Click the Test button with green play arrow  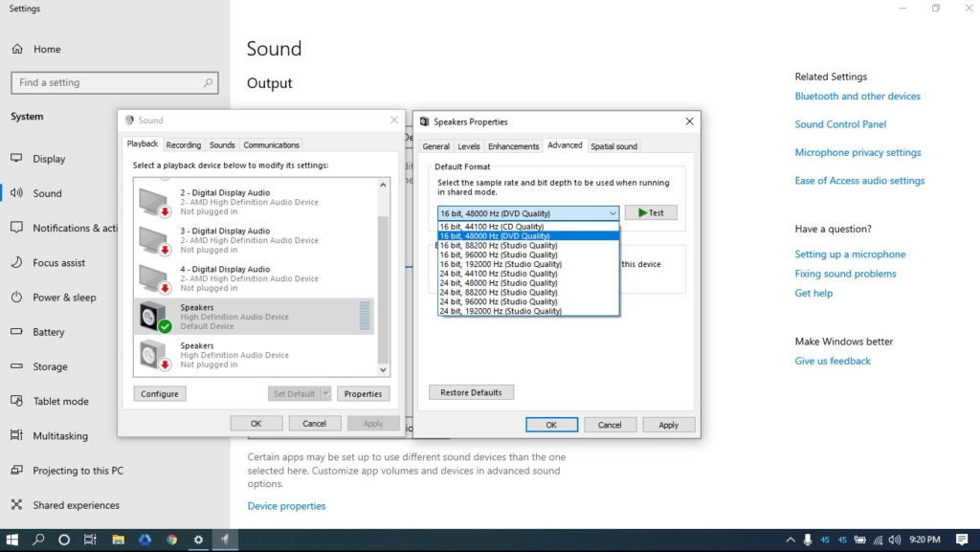pos(651,212)
